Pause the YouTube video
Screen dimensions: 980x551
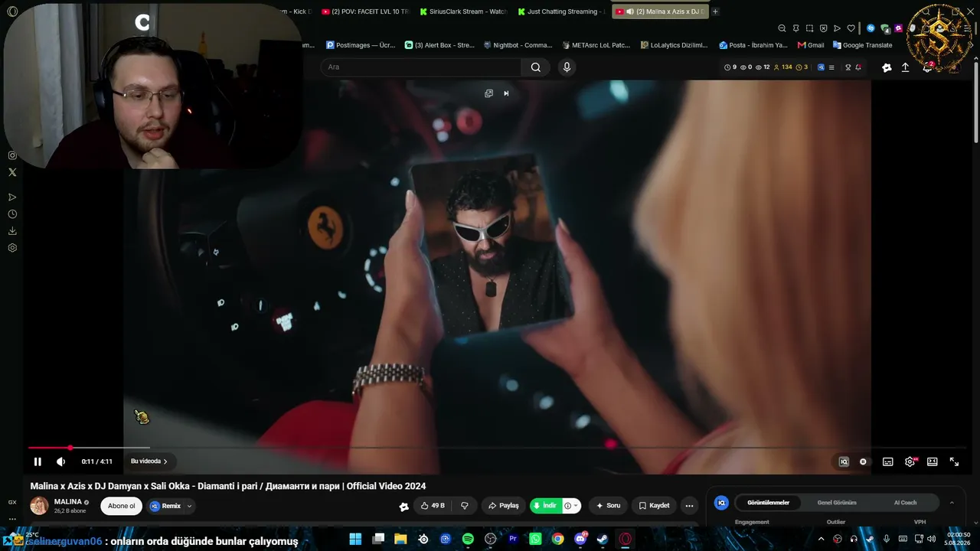(38, 461)
